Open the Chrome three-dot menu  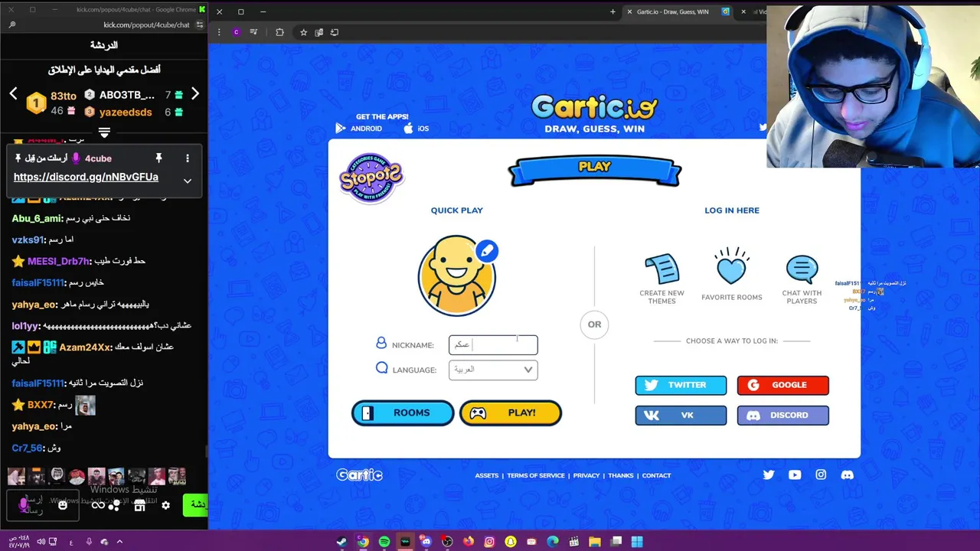[219, 32]
